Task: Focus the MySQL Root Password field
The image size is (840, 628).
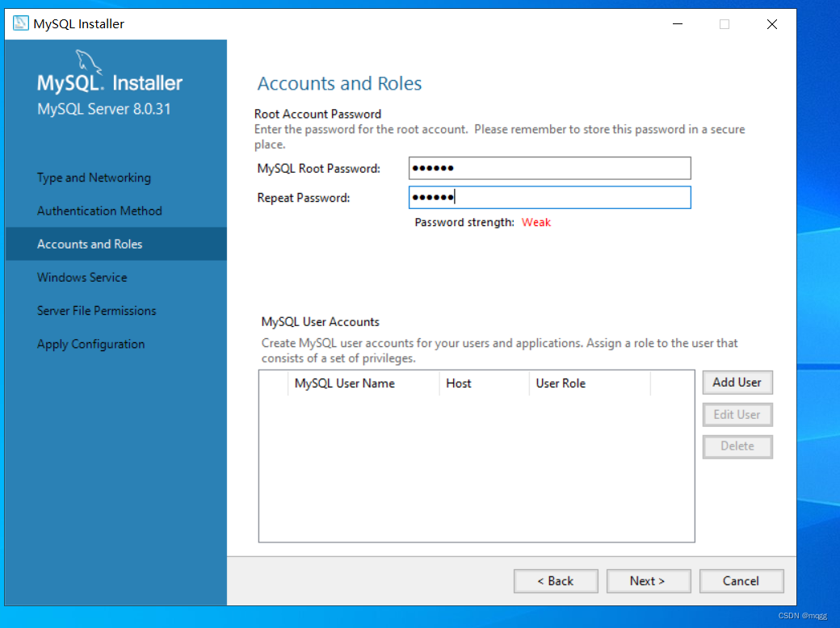Action: [550, 168]
